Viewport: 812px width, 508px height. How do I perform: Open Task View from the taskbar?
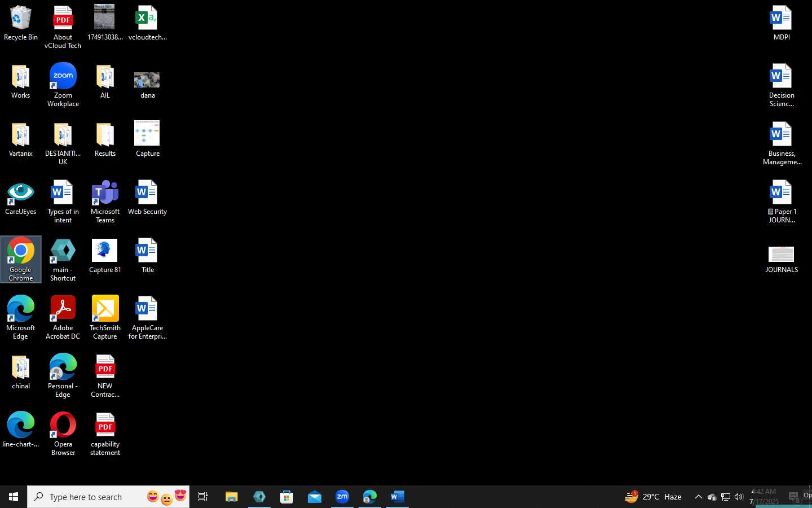click(203, 497)
